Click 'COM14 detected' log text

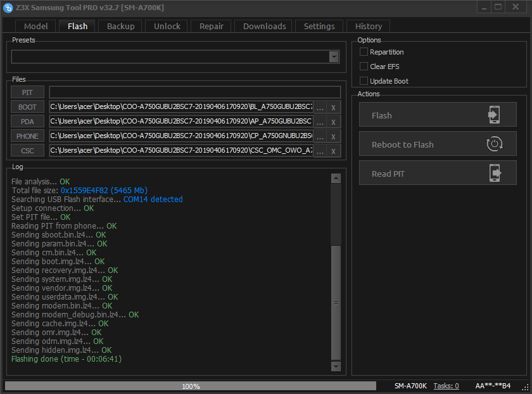point(153,199)
